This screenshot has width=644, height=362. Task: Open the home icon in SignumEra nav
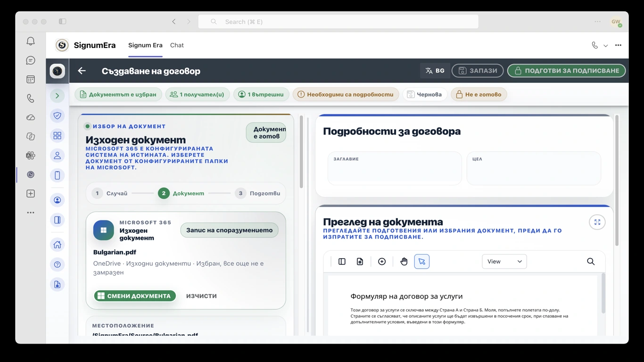[58, 245]
